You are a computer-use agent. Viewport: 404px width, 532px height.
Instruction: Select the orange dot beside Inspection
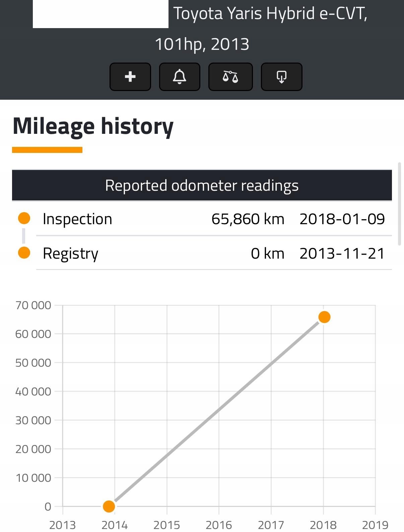pyautogui.click(x=24, y=218)
